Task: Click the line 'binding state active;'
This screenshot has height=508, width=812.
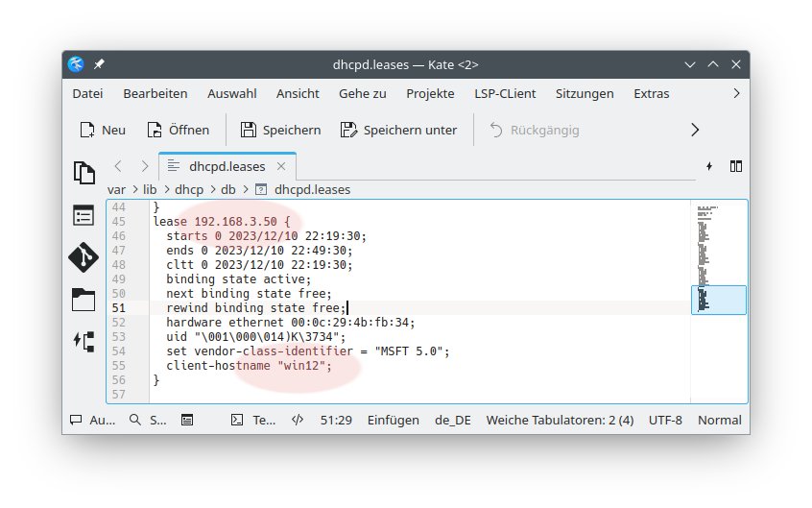Action: point(238,278)
